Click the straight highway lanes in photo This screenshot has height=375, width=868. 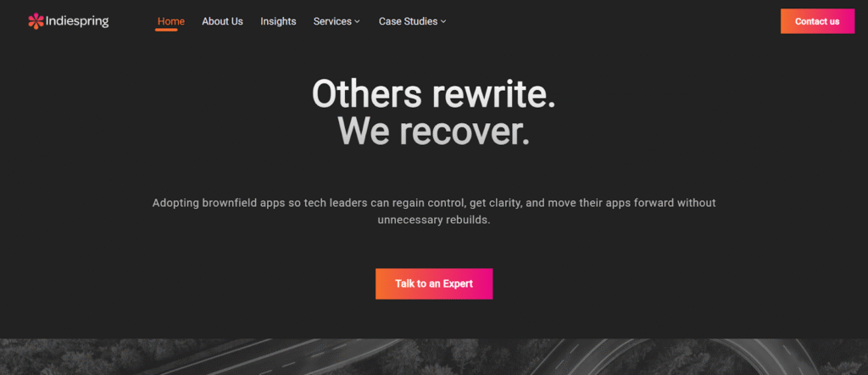pos(277,357)
